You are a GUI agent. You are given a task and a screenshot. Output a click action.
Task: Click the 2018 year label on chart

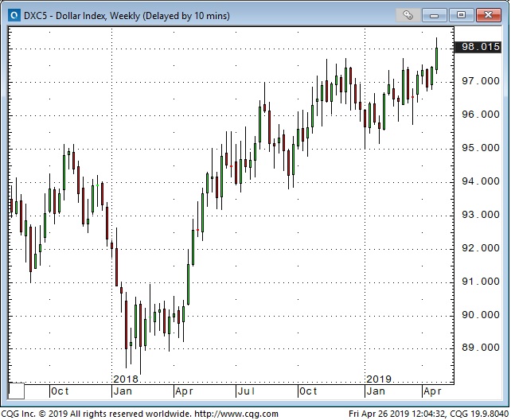(126, 379)
